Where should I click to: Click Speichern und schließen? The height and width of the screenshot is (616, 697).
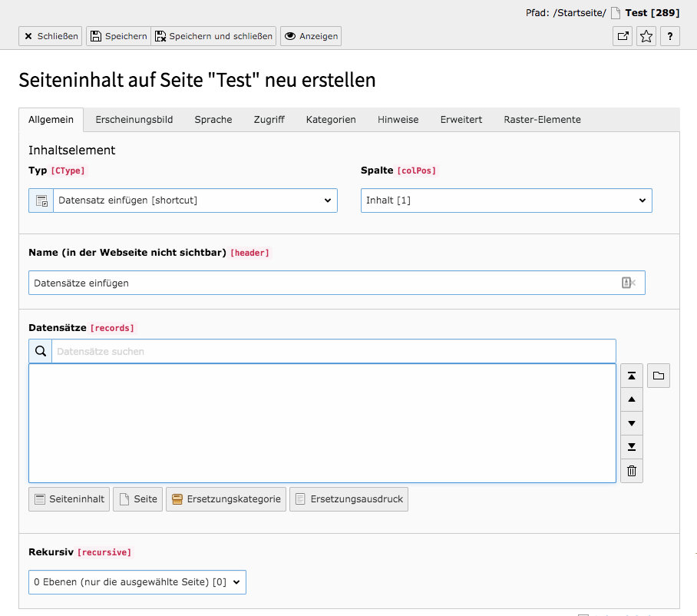tap(215, 35)
